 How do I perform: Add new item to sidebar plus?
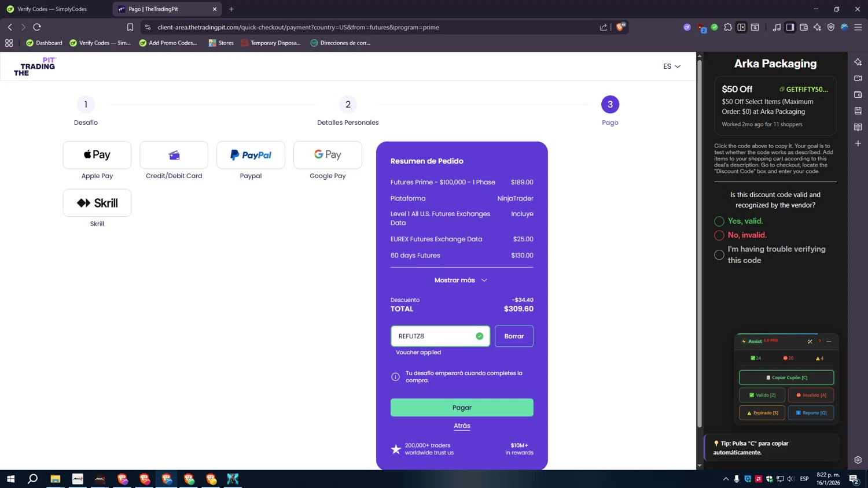click(x=858, y=143)
